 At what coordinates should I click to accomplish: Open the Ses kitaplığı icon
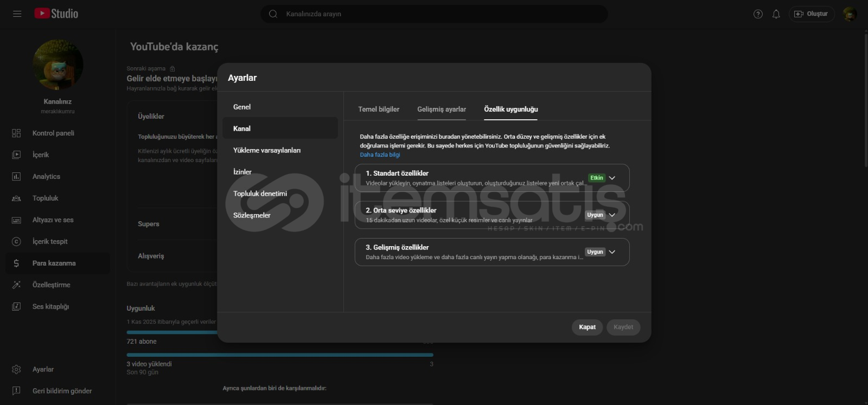[x=16, y=306]
